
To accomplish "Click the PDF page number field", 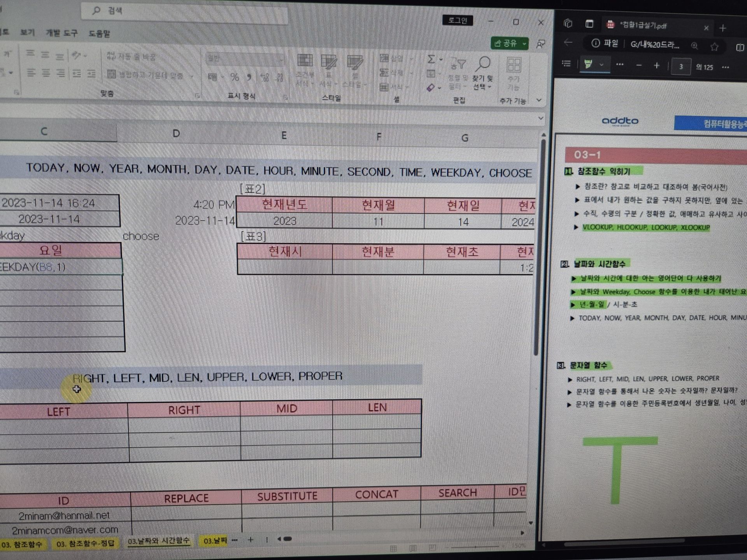I will point(681,67).
